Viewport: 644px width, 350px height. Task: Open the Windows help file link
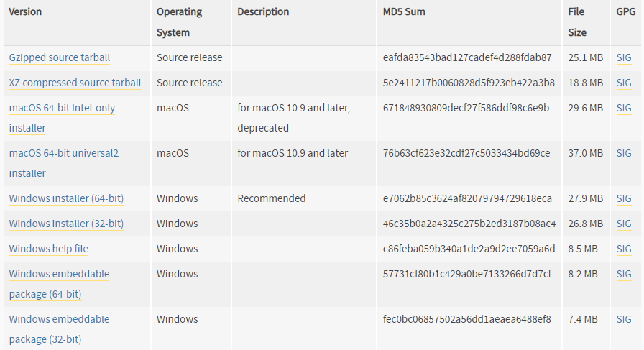[x=48, y=249]
